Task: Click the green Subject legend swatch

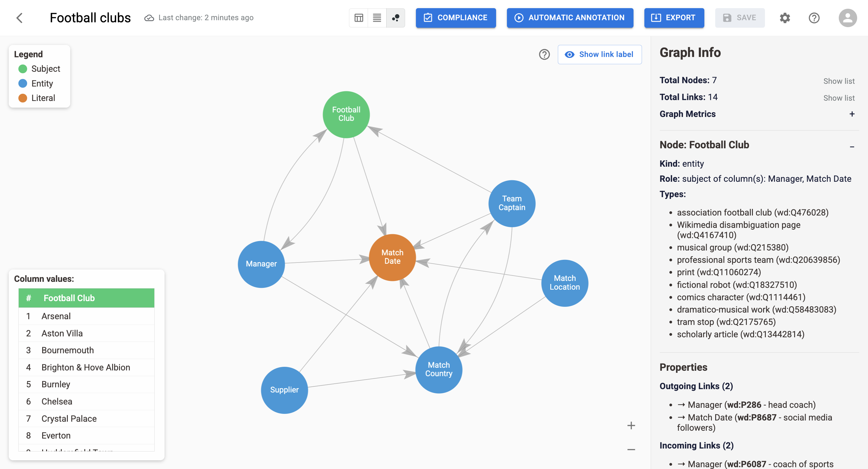Action: pyautogui.click(x=23, y=69)
